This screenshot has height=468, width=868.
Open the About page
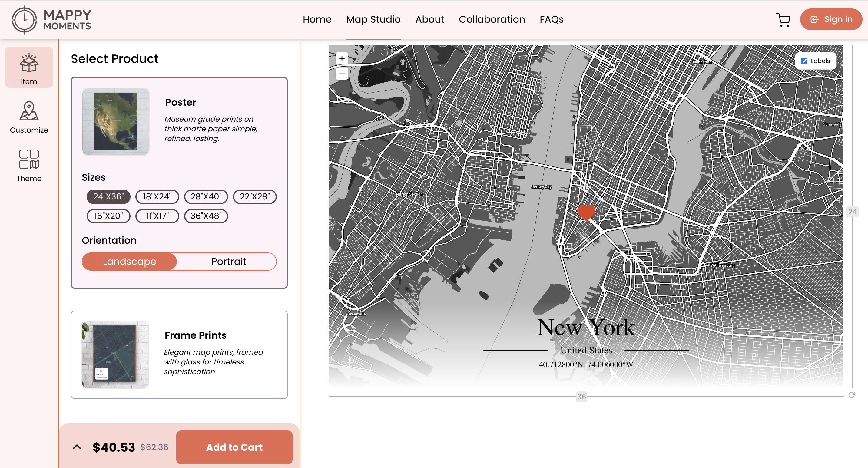[430, 20]
